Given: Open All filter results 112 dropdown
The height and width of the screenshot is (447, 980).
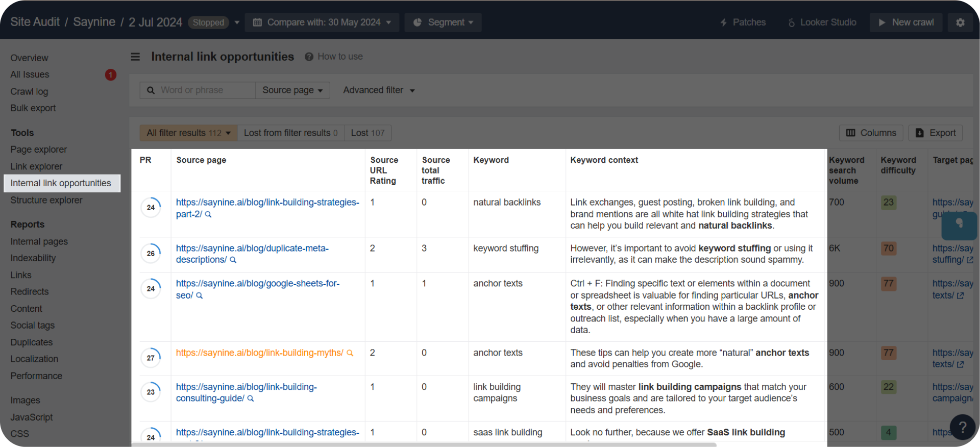Looking at the screenshot, I should [x=188, y=133].
